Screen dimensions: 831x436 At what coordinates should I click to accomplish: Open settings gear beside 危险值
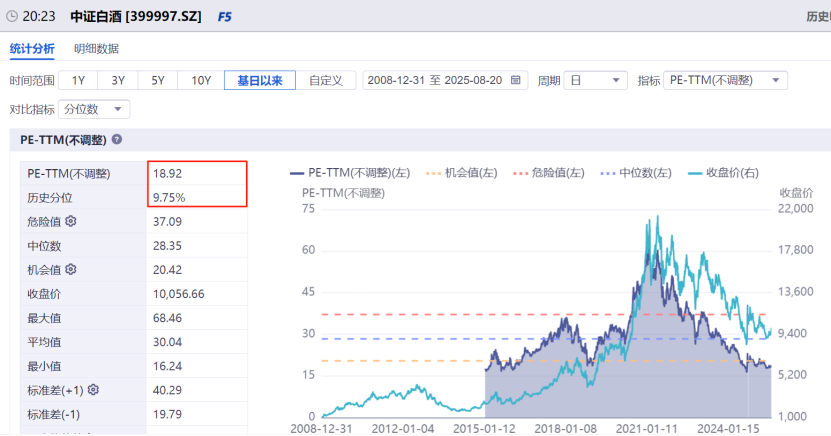(x=71, y=221)
